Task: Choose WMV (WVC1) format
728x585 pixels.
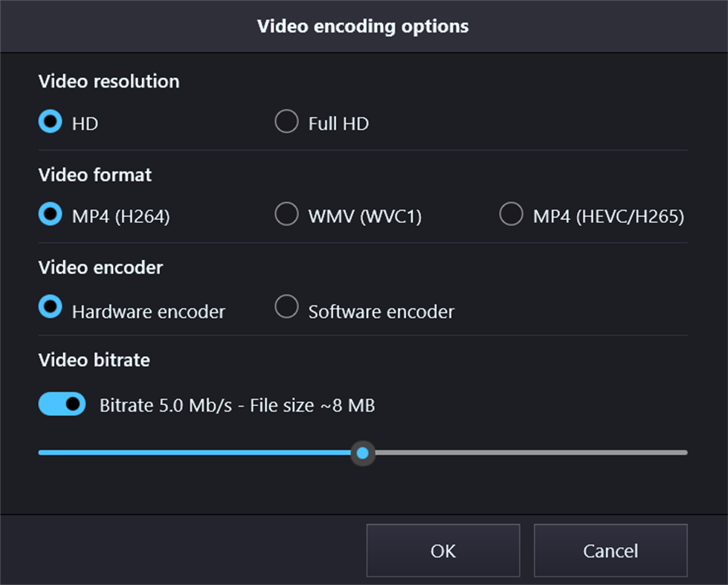Action: point(286,214)
